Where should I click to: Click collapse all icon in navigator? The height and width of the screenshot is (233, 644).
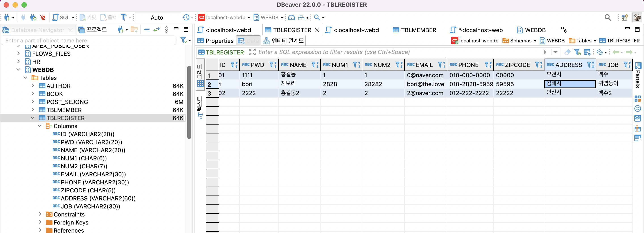click(x=147, y=30)
